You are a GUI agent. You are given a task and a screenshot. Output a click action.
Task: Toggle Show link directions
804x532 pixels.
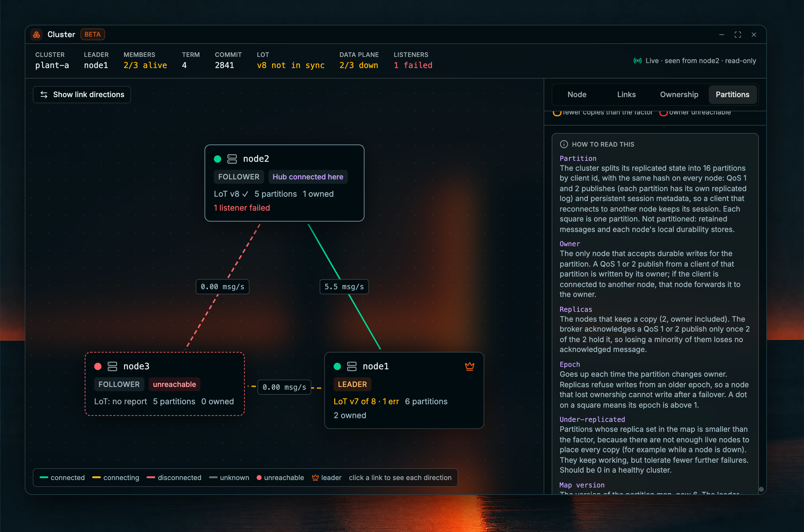[x=82, y=95]
